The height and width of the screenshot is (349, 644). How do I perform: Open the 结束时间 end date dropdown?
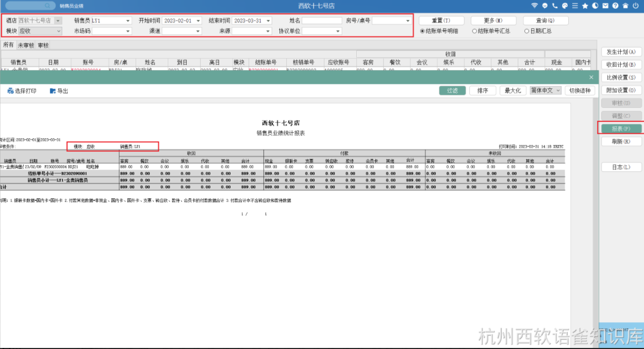pos(268,21)
